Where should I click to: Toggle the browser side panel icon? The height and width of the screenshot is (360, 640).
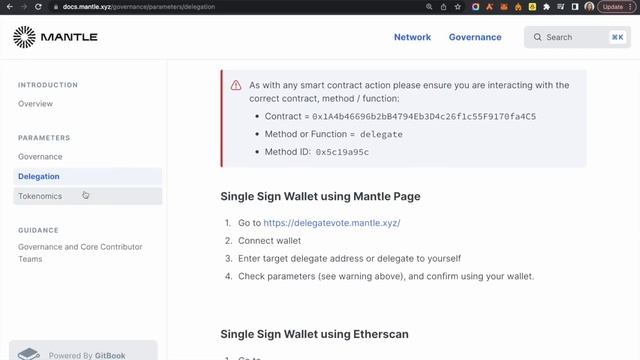click(575, 7)
